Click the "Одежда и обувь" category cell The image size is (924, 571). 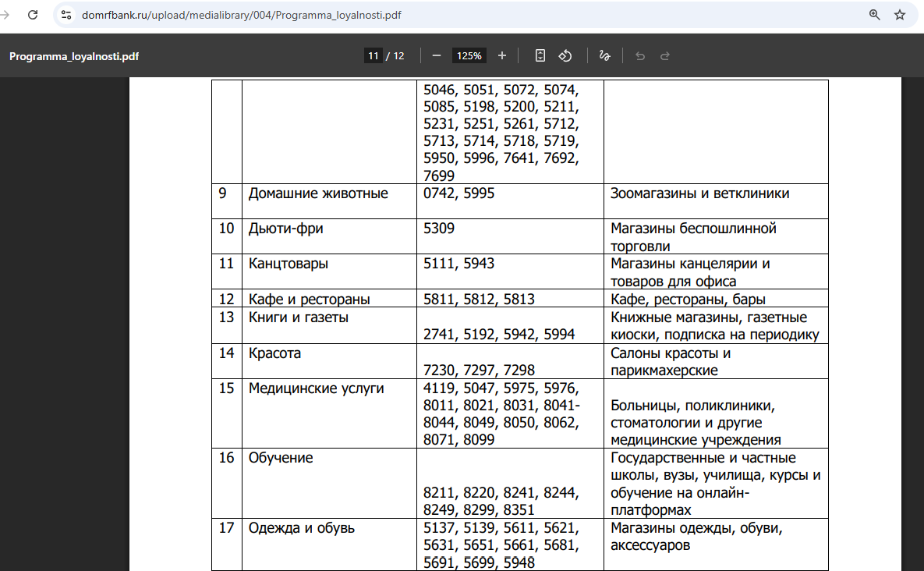click(x=302, y=528)
